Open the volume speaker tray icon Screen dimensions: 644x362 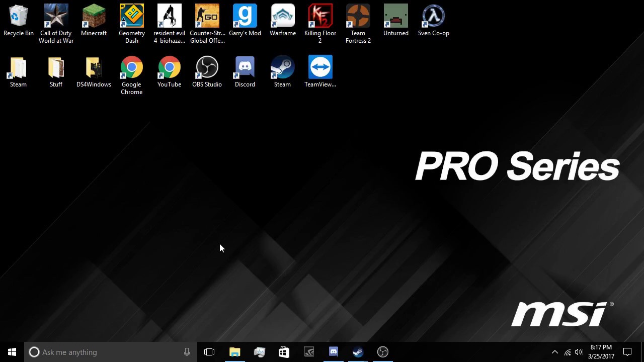click(579, 352)
